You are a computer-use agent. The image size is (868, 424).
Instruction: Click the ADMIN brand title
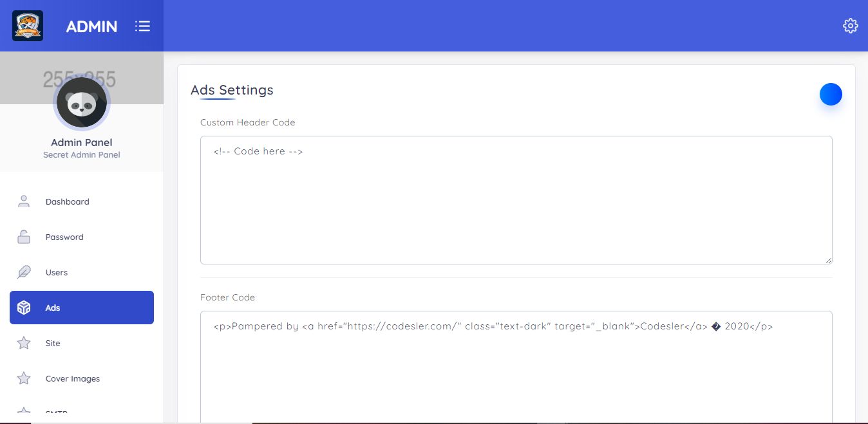tap(91, 26)
